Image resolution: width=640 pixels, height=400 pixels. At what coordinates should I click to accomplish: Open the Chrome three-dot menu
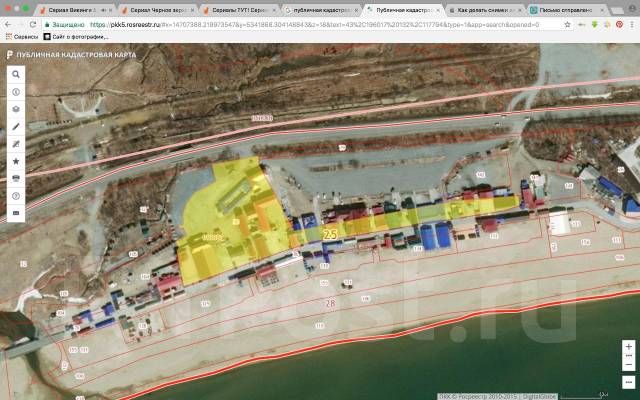tap(630, 23)
